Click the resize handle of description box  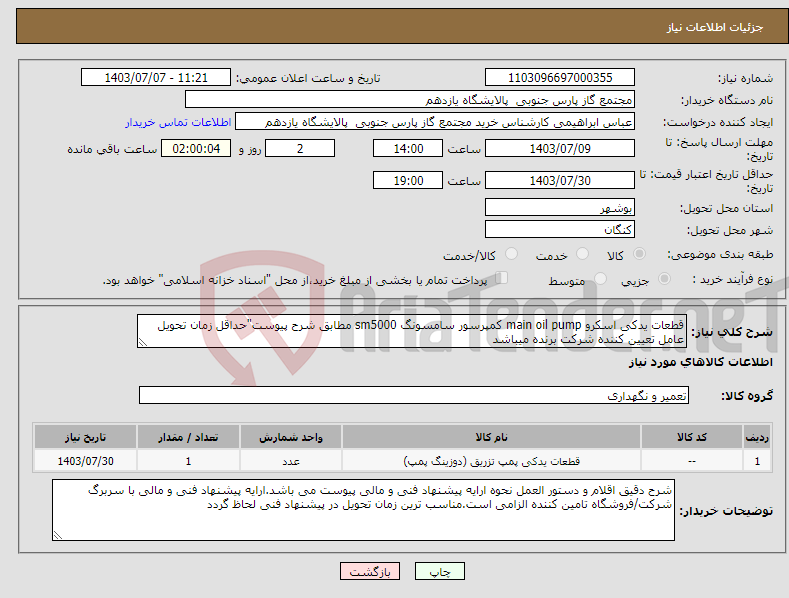[143, 342]
